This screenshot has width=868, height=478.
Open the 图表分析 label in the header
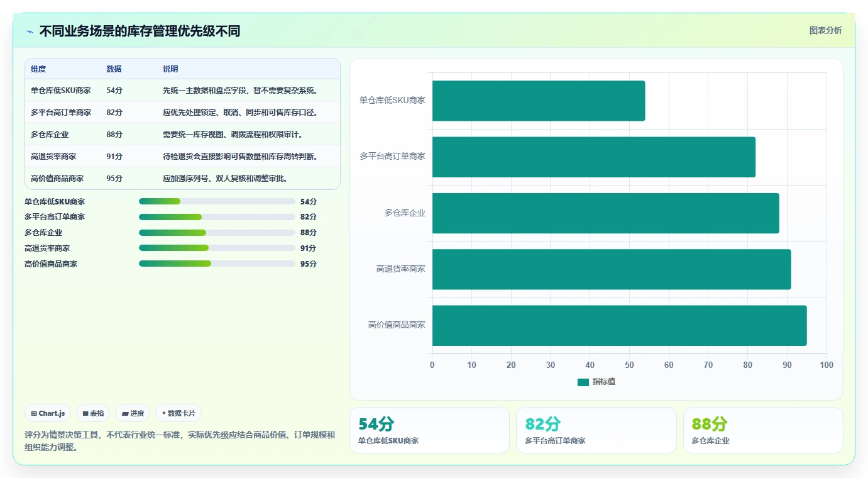[x=825, y=30]
